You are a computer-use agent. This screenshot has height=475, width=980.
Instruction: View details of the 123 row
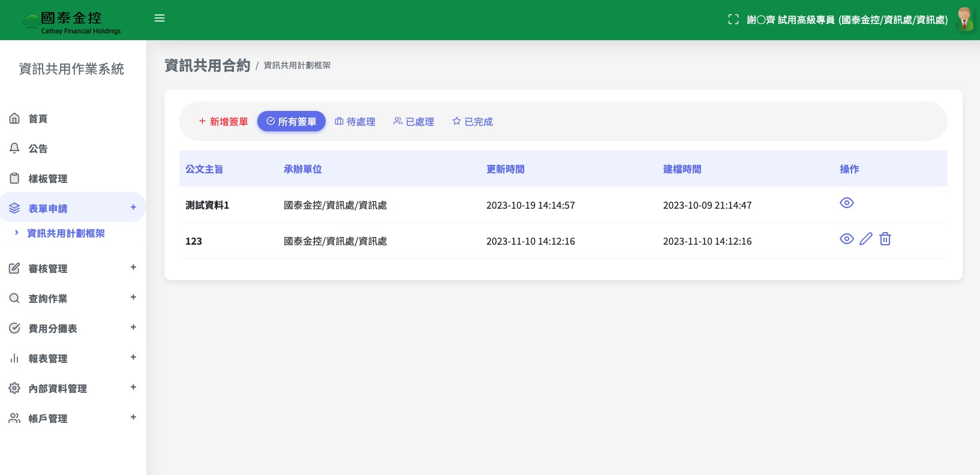846,239
